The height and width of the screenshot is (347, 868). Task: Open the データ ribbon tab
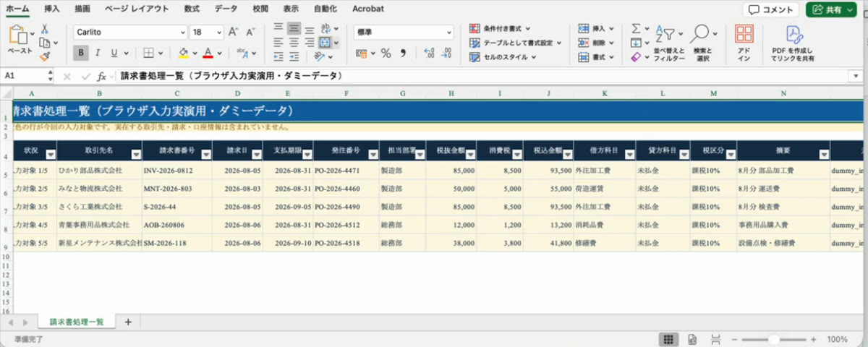tap(226, 9)
